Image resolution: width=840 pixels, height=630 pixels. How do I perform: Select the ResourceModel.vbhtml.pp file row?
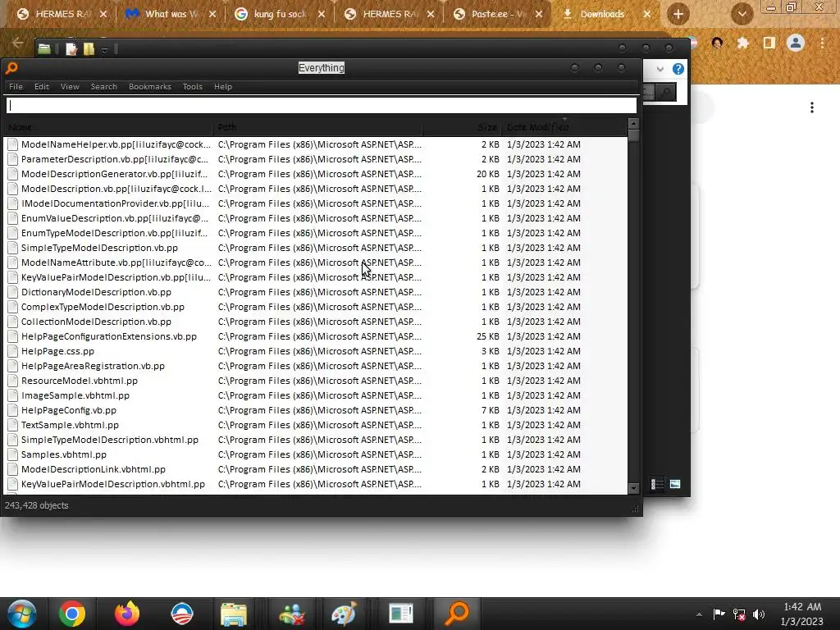pos(315,381)
